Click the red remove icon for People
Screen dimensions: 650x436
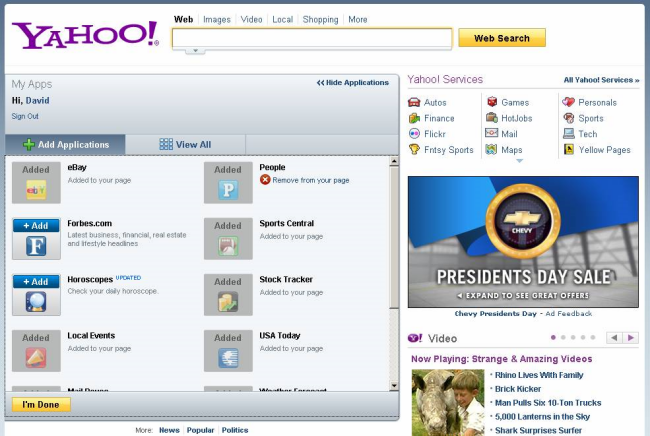click(265, 180)
